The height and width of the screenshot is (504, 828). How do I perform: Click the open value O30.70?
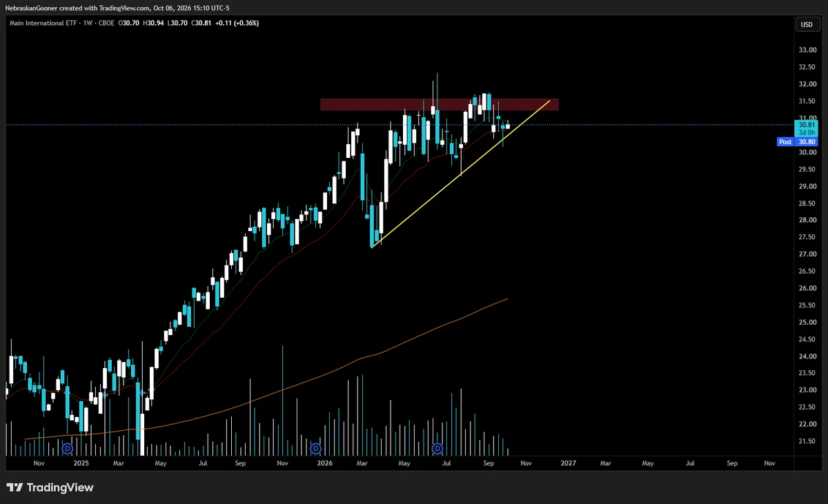(x=128, y=23)
